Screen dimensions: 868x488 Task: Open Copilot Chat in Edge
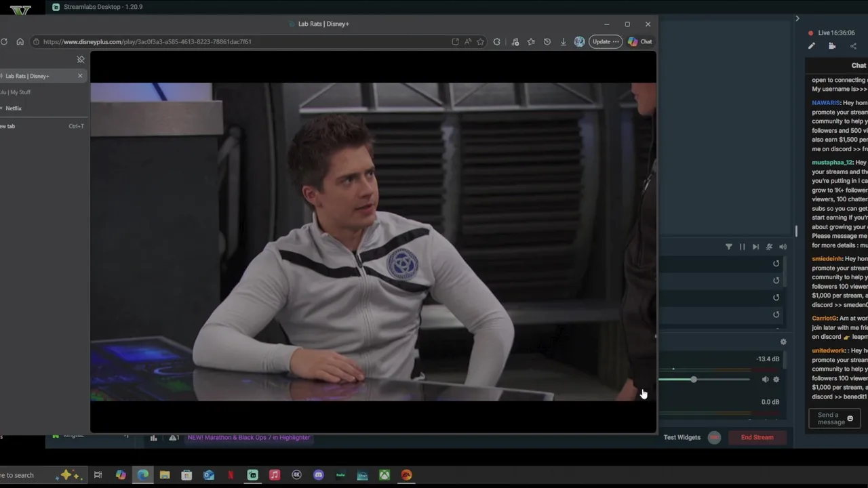639,41
